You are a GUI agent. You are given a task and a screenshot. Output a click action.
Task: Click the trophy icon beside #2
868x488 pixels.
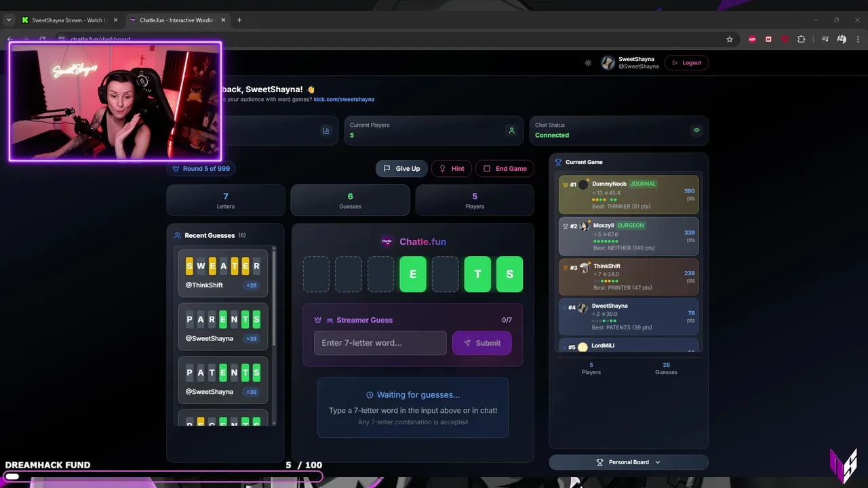coord(566,226)
